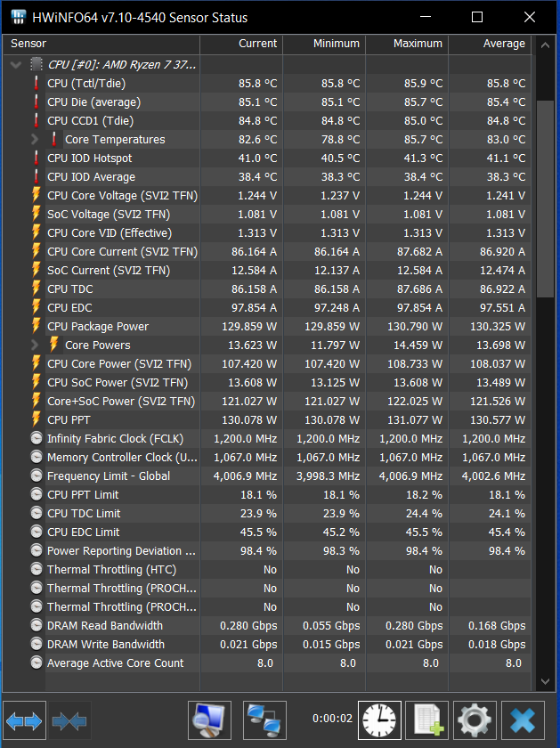Click the scrollbar down arrow
Viewport: 560px width, 748px height.
coord(545,681)
